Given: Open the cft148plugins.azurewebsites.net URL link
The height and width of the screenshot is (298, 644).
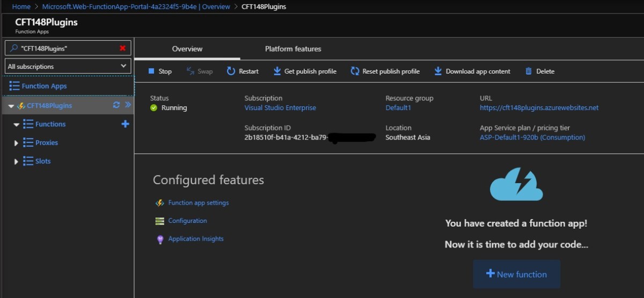Looking at the screenshot, I should [539, 108].
